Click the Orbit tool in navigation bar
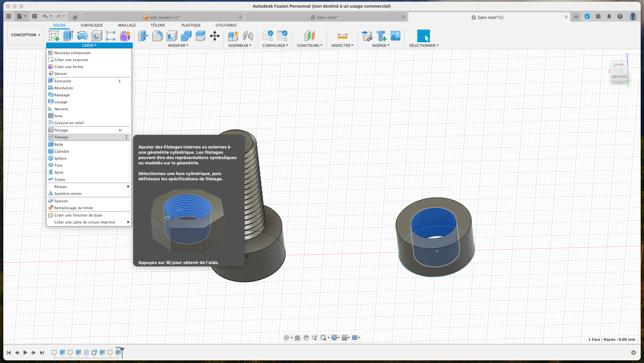Image resolution: width=644 pixels, height=363 pixels. (286, 338)
